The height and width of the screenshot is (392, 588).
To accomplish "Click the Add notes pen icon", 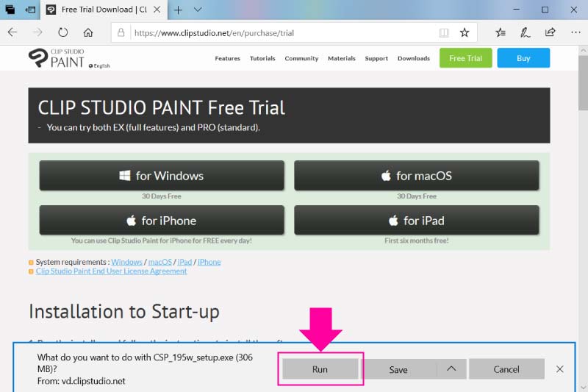I will point(526,32).
